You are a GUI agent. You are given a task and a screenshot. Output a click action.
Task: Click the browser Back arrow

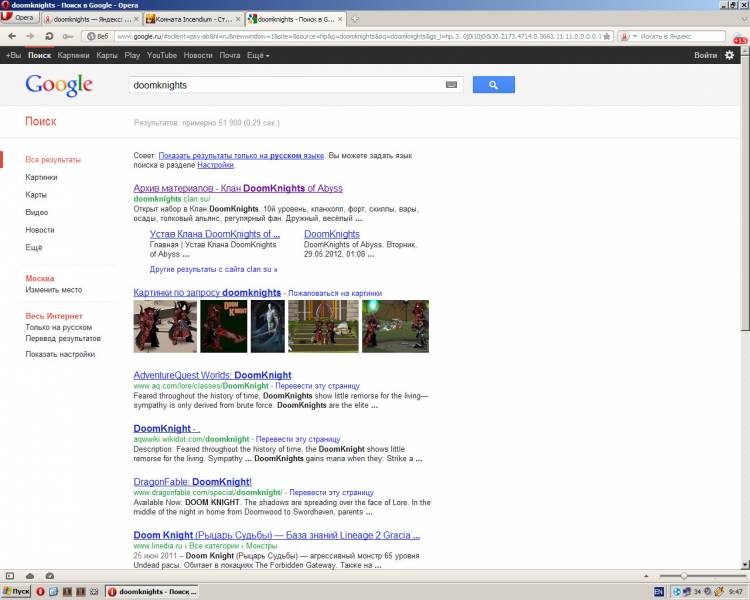(12, 36)
